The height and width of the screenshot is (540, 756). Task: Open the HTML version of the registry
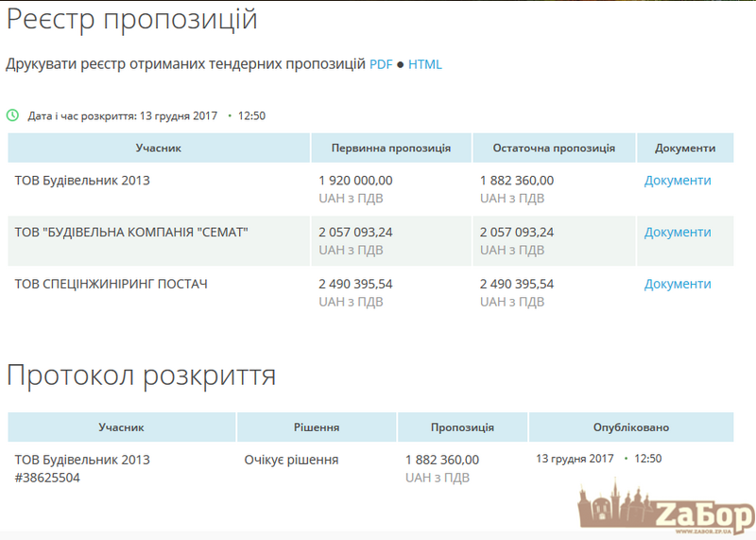pyautogui.click(x=425, y=64)
